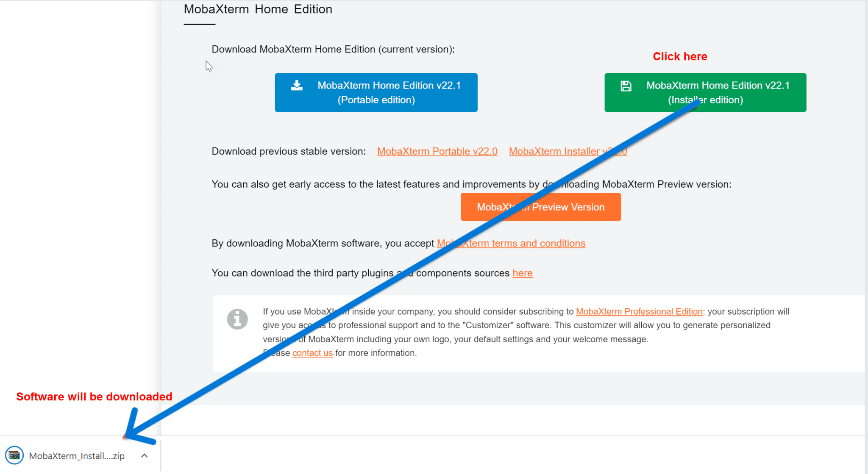868x474 pixels.
Task: Download MobaXterm Home Edition v22.1 Portable edition
Action: click(x=376, y=92)
